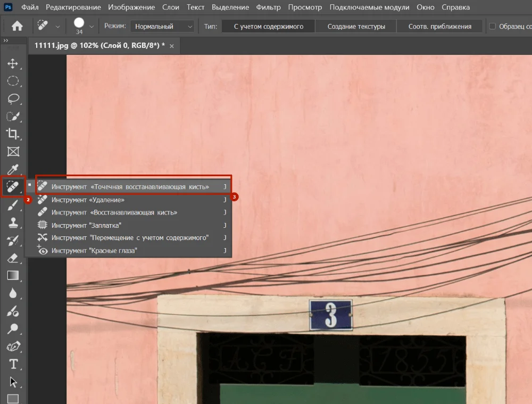Select the Lasso tool
532x404 pixels.
12,99
